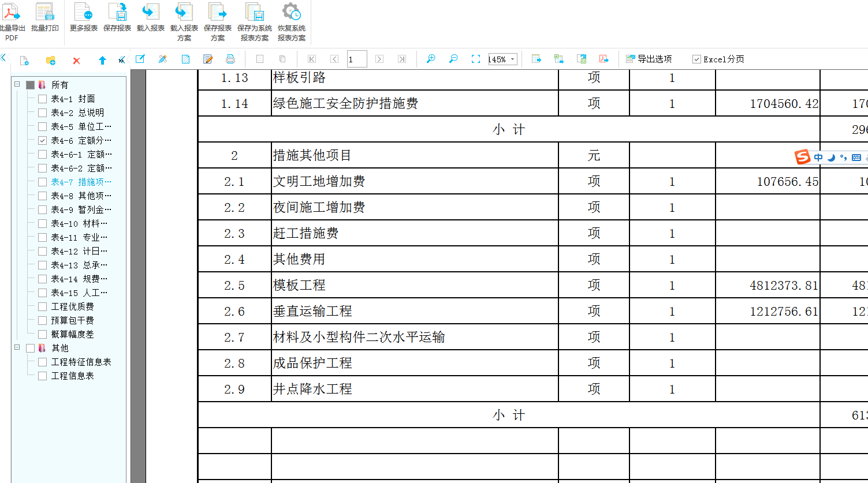The height and width of the screenshot is (483, 868).
Task: Click the red delete X icon
Action: 76,60
